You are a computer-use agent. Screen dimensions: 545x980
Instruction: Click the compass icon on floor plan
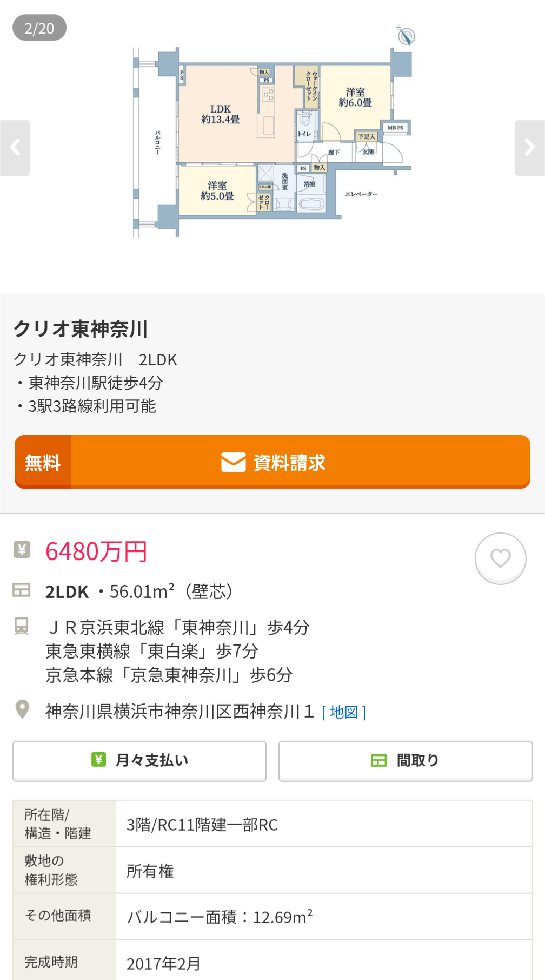406,36
